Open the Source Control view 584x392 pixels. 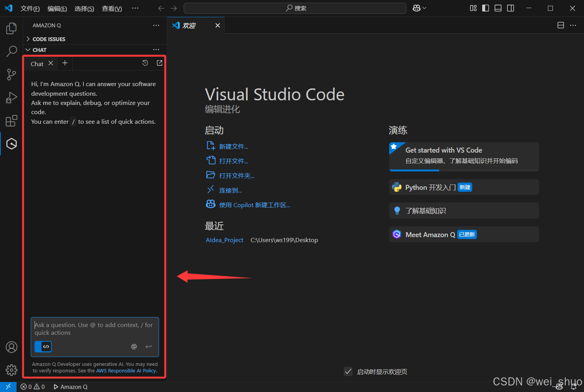point(12,75)
